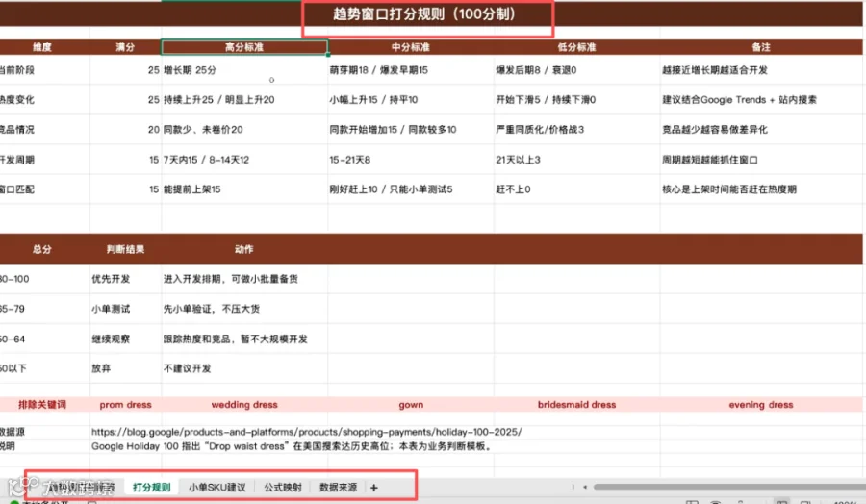Select the 满分 value 15 in 窗口匹配 row
The height and width of the screenshot is (504, 866).
point(125,189)
